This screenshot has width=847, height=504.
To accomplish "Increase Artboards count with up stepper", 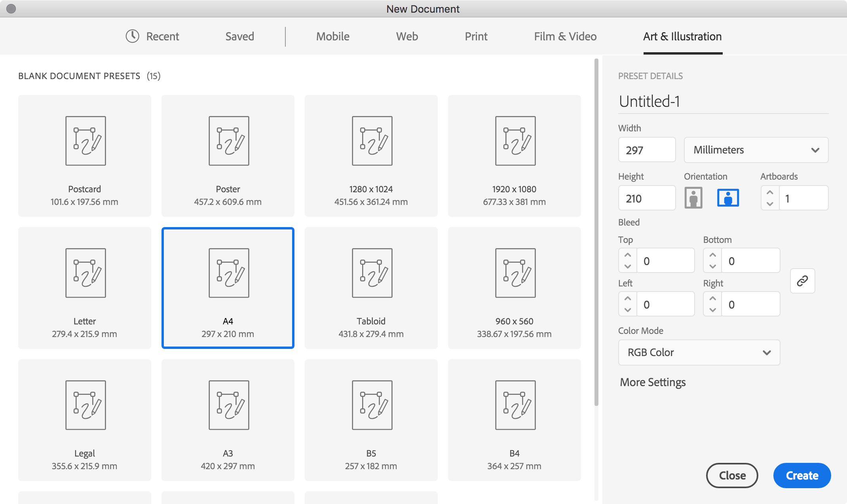I will (769, 193).
